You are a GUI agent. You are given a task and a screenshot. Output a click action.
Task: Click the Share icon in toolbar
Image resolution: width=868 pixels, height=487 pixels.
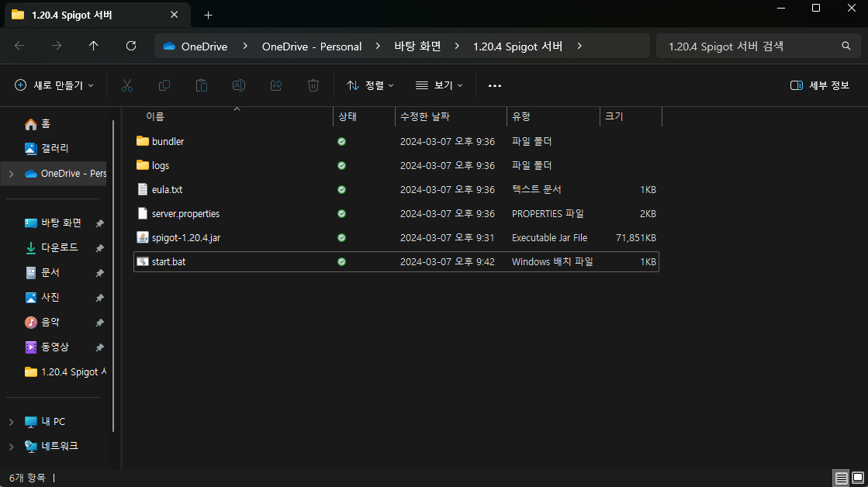276,85
